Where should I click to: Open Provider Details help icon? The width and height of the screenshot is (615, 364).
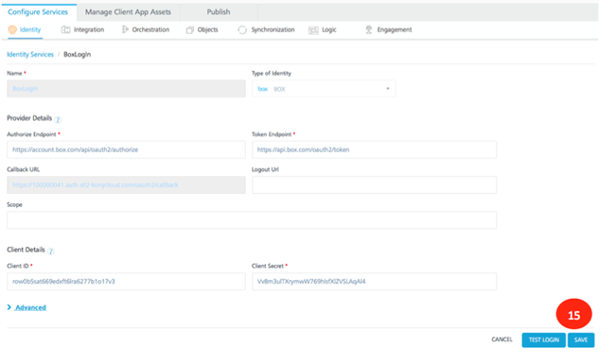point(58,119)
